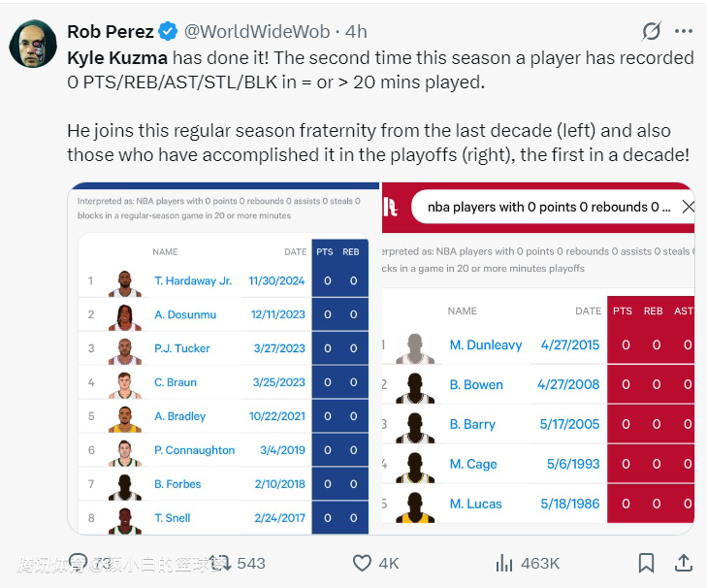Click the 11/30/2024 game date

(276, 280)
